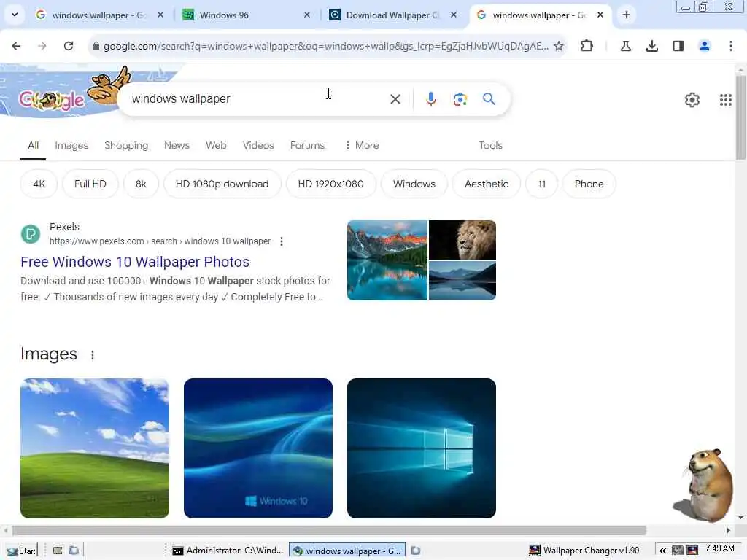The width and height of the screenshot is (747, 560).
Task: Open Images section three-dot options
Action: point(93,355)
